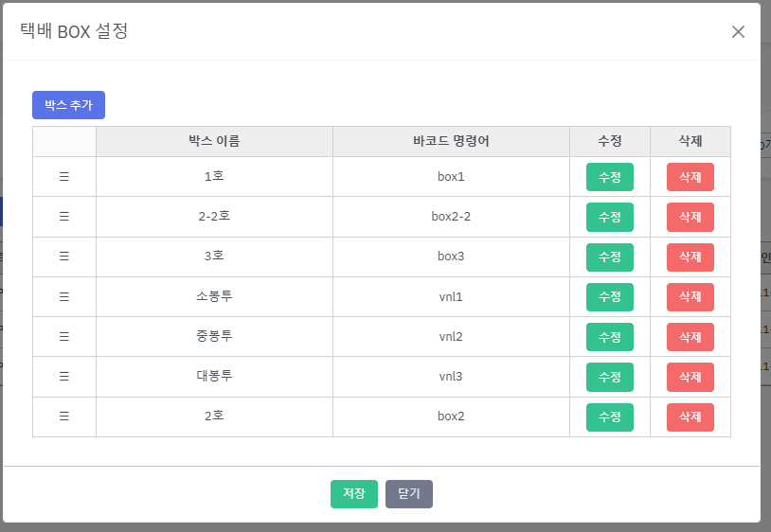771x532 pixels.
Task: Click drag handle icon for 2-2호 row
Action: pos(64,217)
